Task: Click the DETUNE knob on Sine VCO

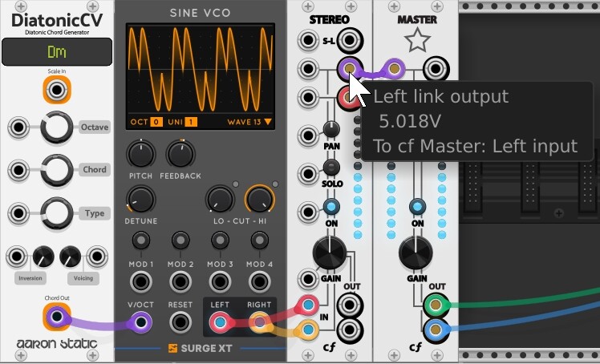Action: [141, 199]
